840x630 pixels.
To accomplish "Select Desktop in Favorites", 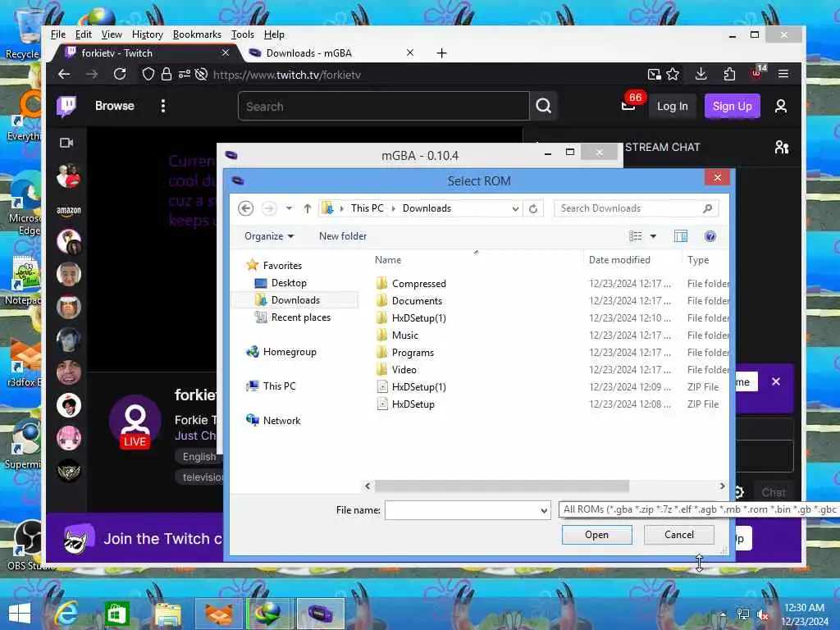I will (289, 283).
